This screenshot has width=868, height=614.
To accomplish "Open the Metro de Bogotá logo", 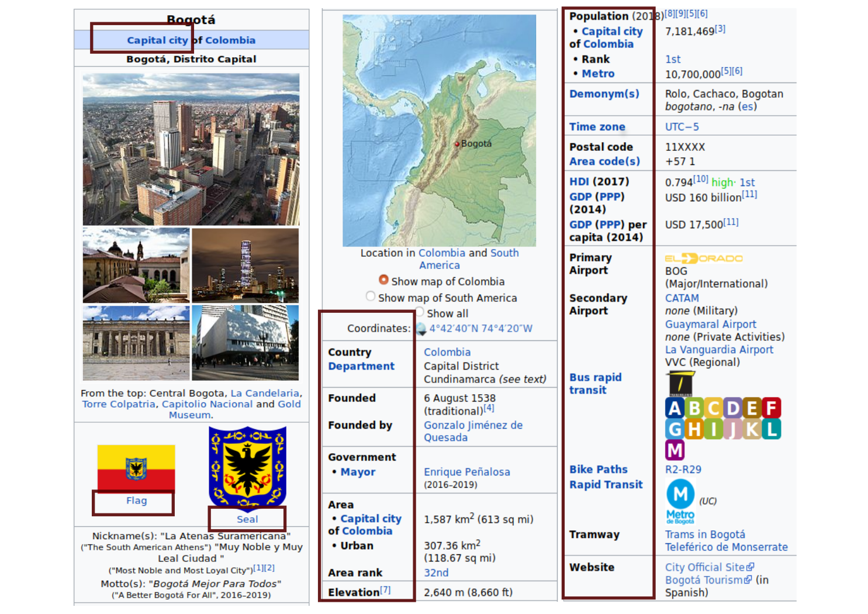I will click(x=680, y=501).
